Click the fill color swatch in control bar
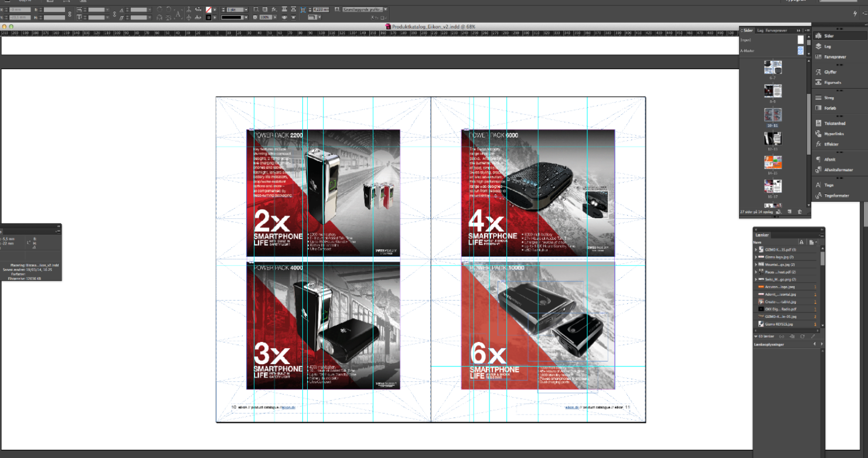Screen dimensions: 868x458 208,10
